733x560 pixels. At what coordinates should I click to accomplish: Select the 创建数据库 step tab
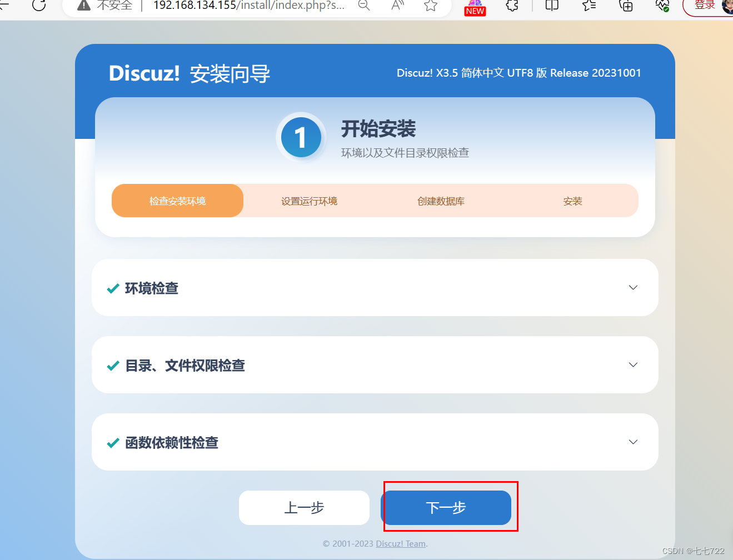(x=441, y=201)
